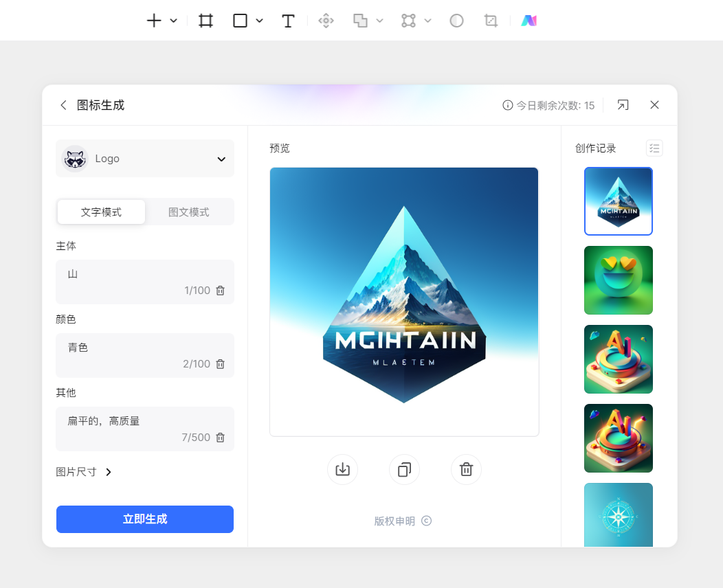
Task: Go back from 图标生成 panel
Action: pyautogui.click(x=64, y=105)
